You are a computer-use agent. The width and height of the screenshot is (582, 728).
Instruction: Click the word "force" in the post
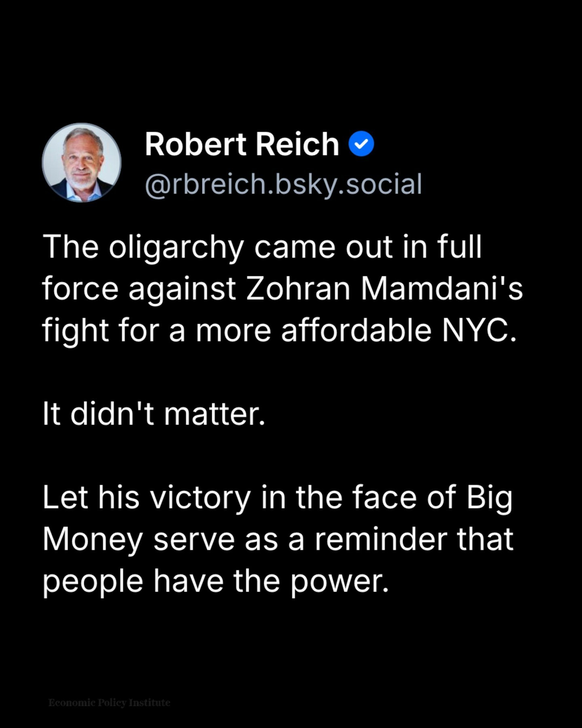(x=80, y=289)
